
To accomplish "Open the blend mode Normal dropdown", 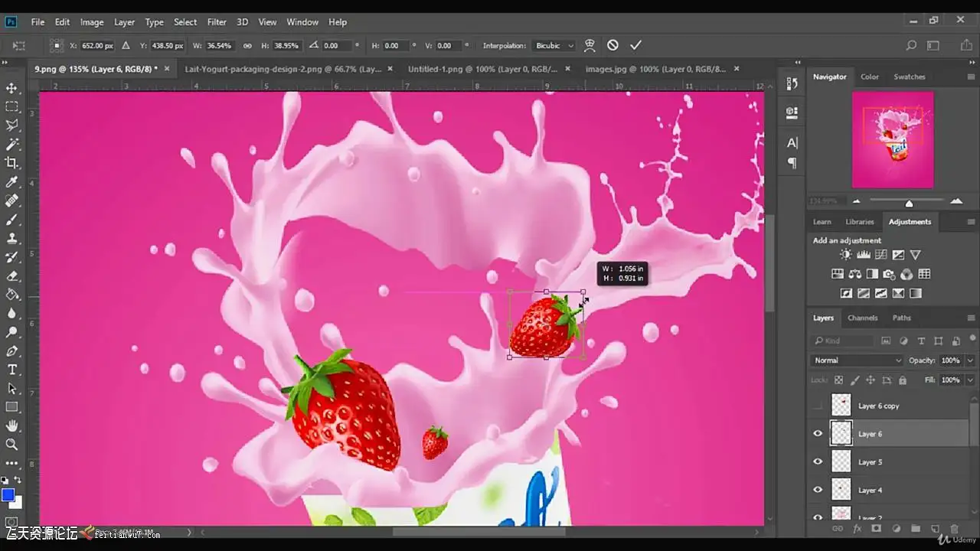I will coord(857,360).
